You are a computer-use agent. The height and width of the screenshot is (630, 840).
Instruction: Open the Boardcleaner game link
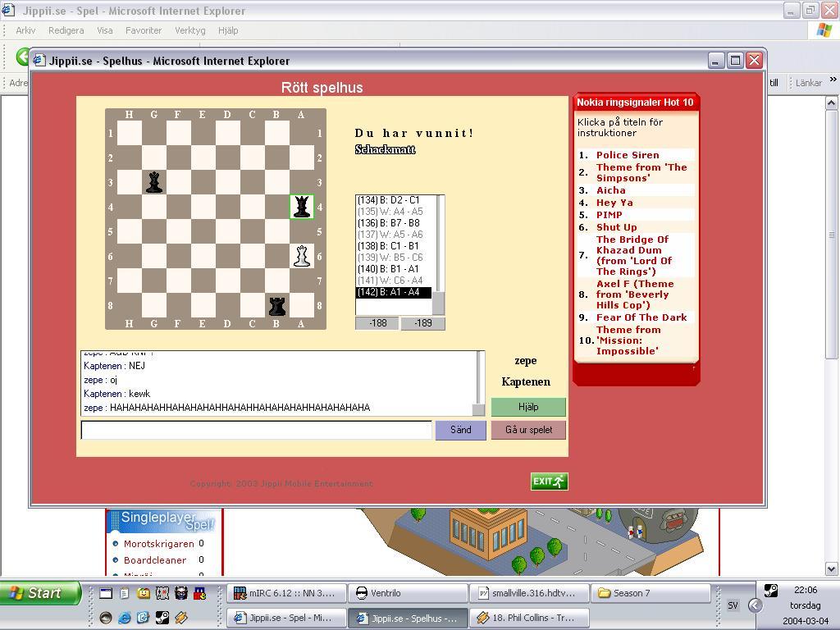click(x=155, y=560)
